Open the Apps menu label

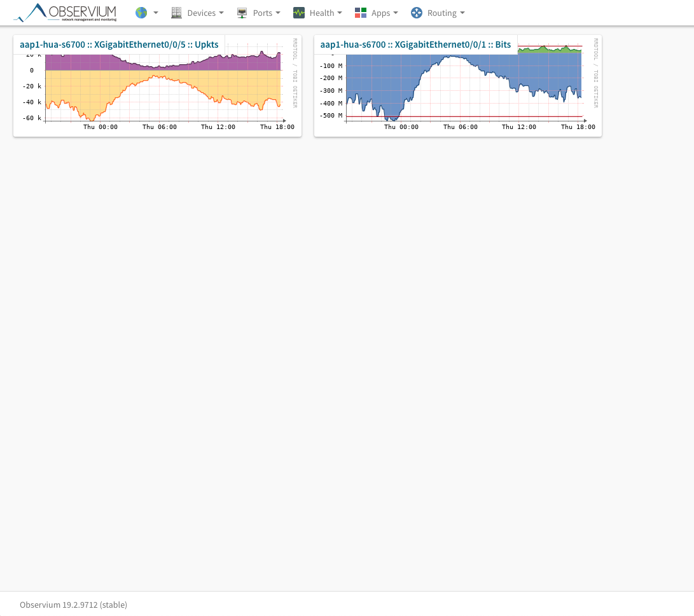[x=380, y=13]
